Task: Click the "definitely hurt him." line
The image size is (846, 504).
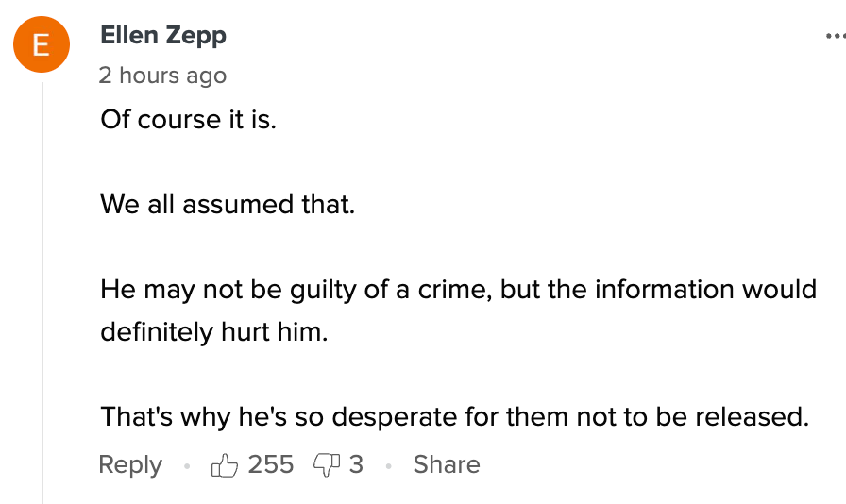Action: [x=213, y=332]
